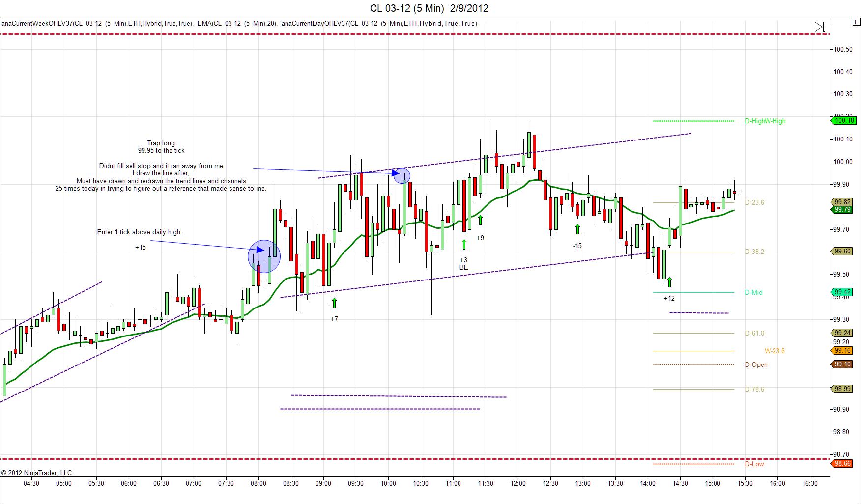Click the 99.82 price marker
The image size is (861, 504).
click(x=842, y=202)
